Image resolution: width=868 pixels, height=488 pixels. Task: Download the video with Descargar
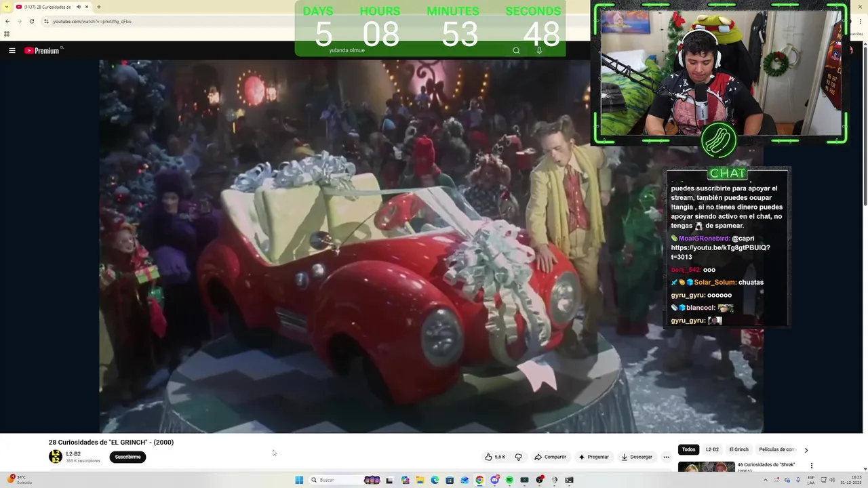pos(637,457)
